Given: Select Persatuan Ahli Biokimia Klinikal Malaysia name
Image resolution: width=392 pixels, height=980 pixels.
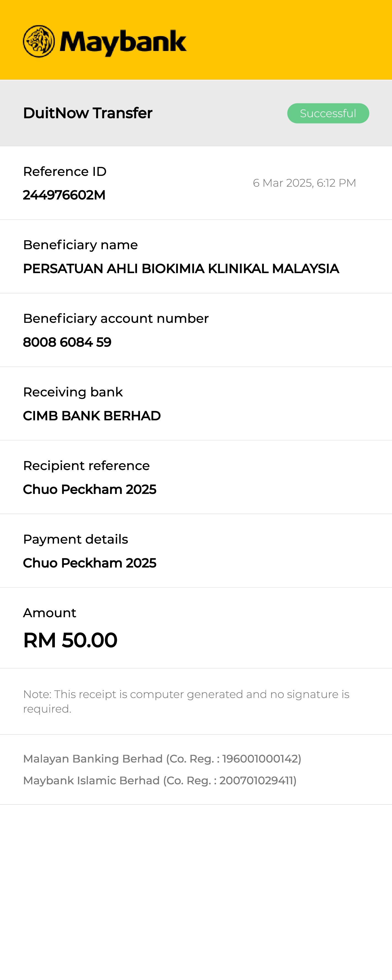Looking at the screenshot, I should pos(181,269).
